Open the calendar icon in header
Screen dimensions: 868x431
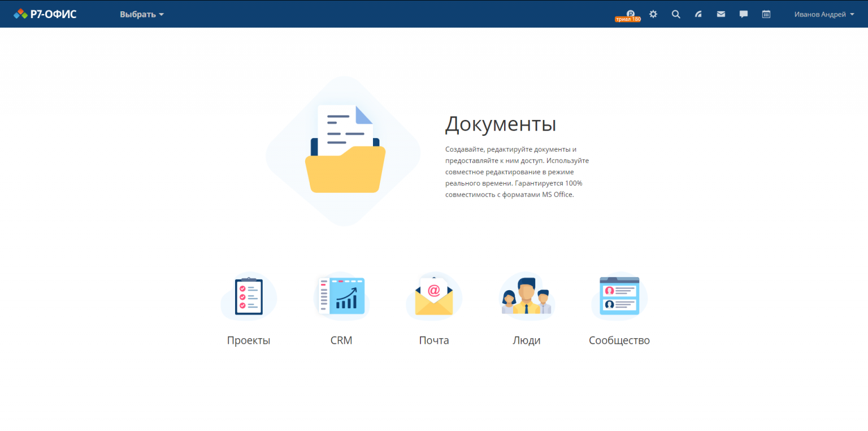coord(766,14)
